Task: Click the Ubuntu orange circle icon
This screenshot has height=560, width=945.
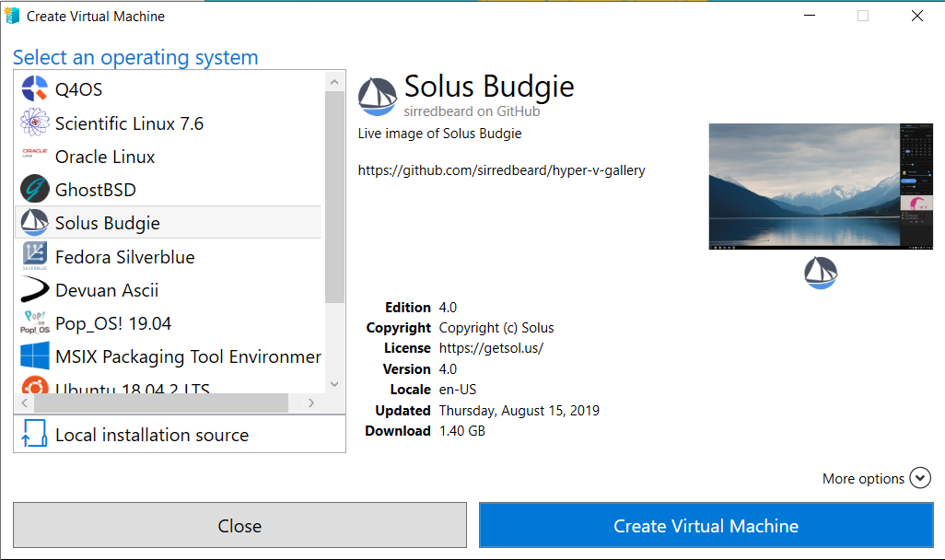Action: [x=34, y=385]
